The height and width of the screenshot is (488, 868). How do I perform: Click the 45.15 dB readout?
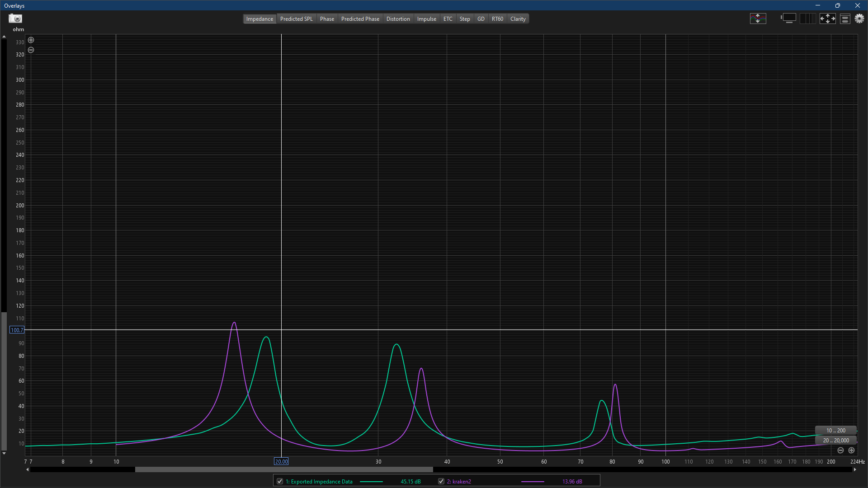410,482
